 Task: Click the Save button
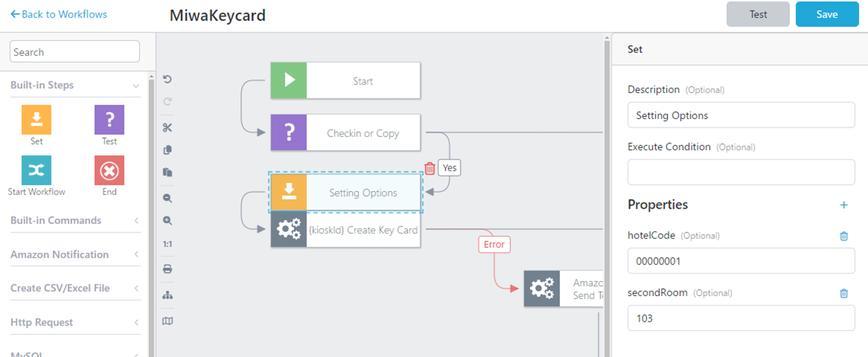(827, 14)
